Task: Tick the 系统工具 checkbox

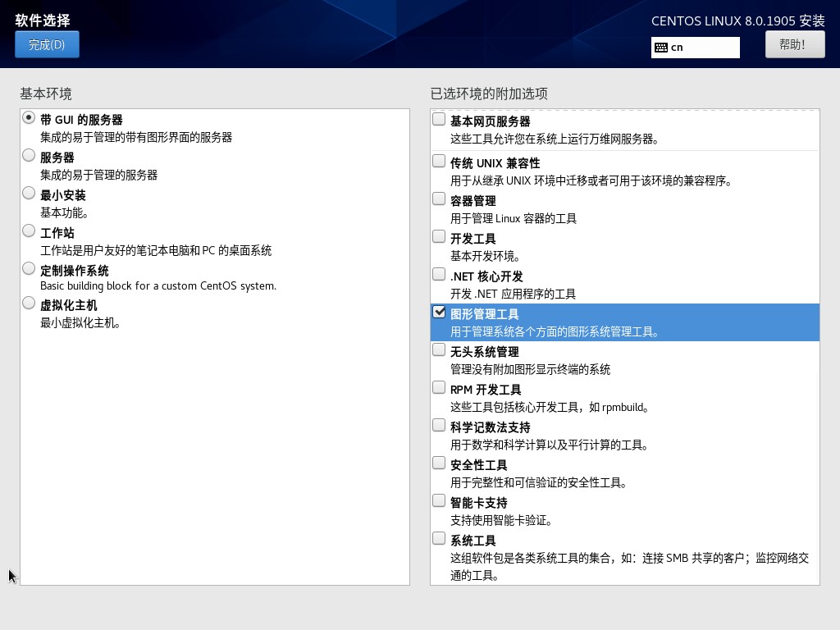Action: 439,538
